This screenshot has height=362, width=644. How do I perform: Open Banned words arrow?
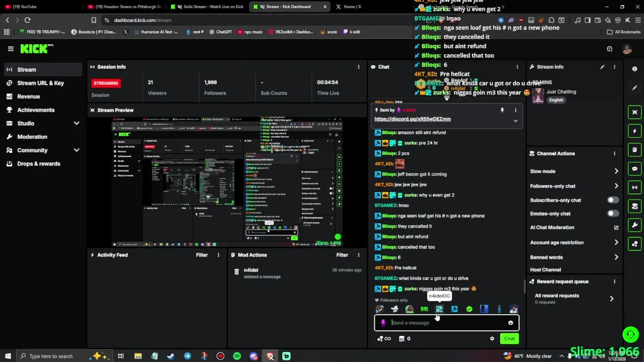(616, 257)
